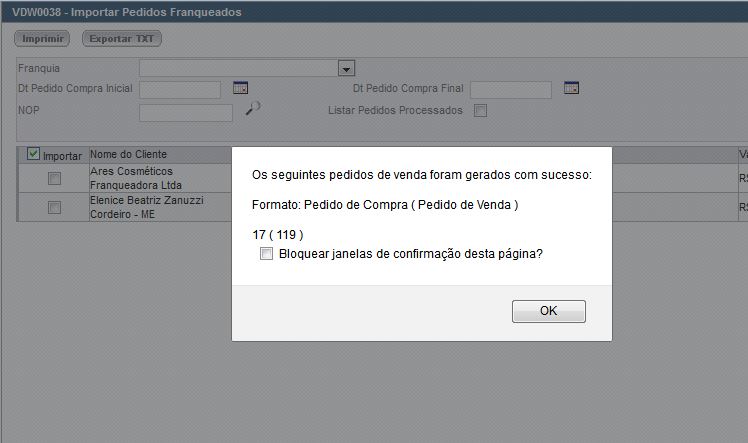The height and width of the screenshot is (443, 748).
Task: Open calendar for Dt Pedido Compra Final
Action: tap(571, 88)
